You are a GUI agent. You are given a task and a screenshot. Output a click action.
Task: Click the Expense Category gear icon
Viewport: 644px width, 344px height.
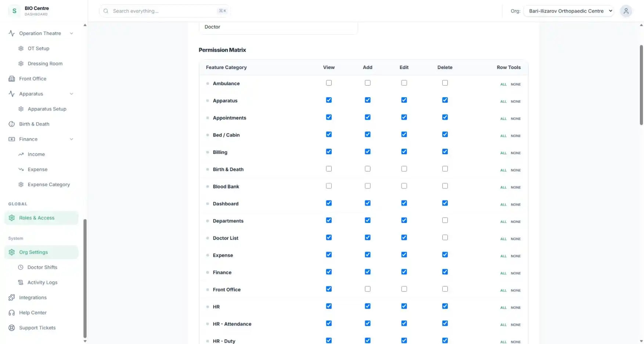[21, 185]
